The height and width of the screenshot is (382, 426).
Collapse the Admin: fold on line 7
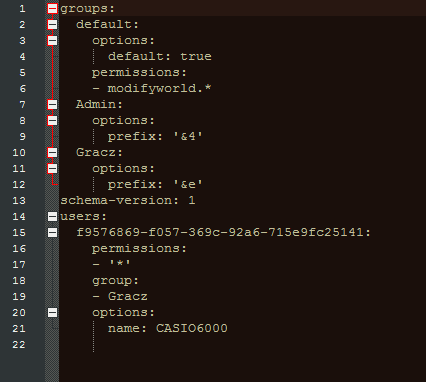(x=52, y=105)
